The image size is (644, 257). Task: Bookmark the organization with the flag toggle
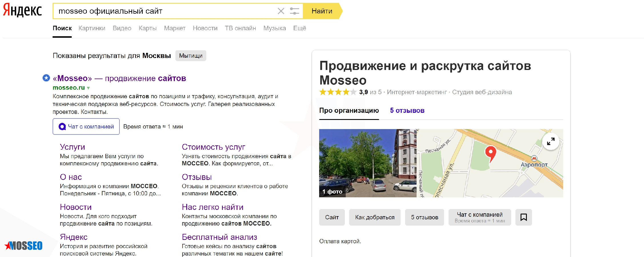click(x=523, y=217)
